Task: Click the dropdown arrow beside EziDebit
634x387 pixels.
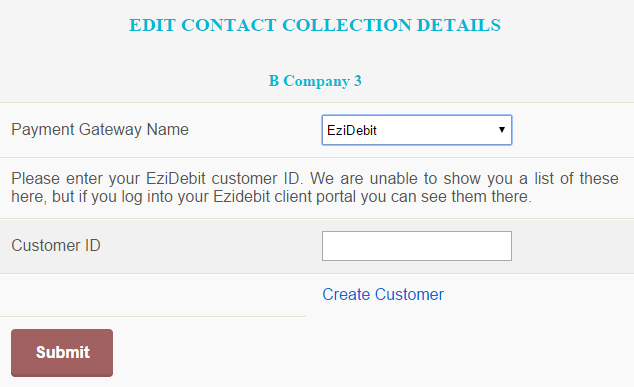Action: point(502,130)
